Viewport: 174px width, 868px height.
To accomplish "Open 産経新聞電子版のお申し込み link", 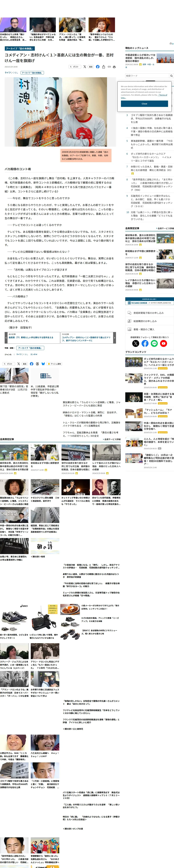I will coord(149,313).
